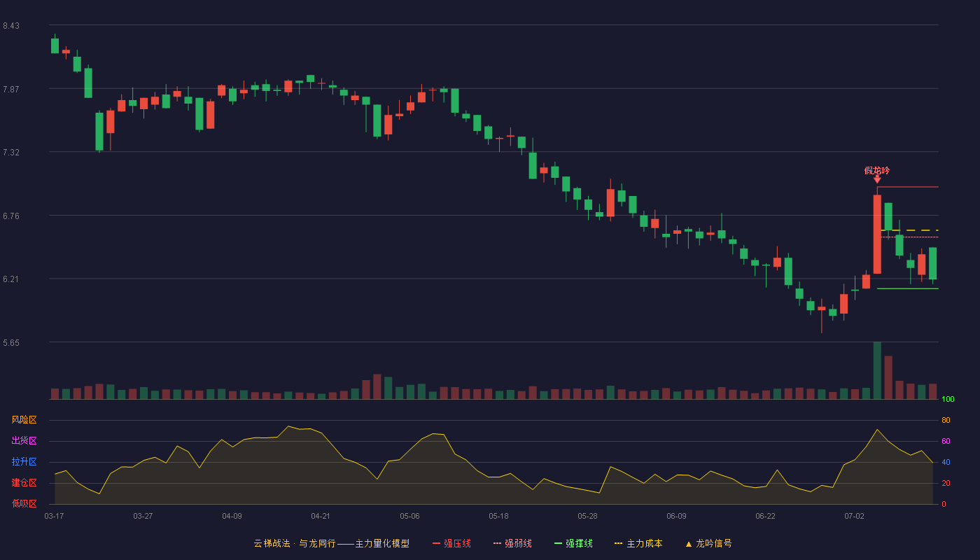Click the 6.76 price axis label
This screenshot has width=980, height=560.
pyautogui.click(x=11, y=216)
